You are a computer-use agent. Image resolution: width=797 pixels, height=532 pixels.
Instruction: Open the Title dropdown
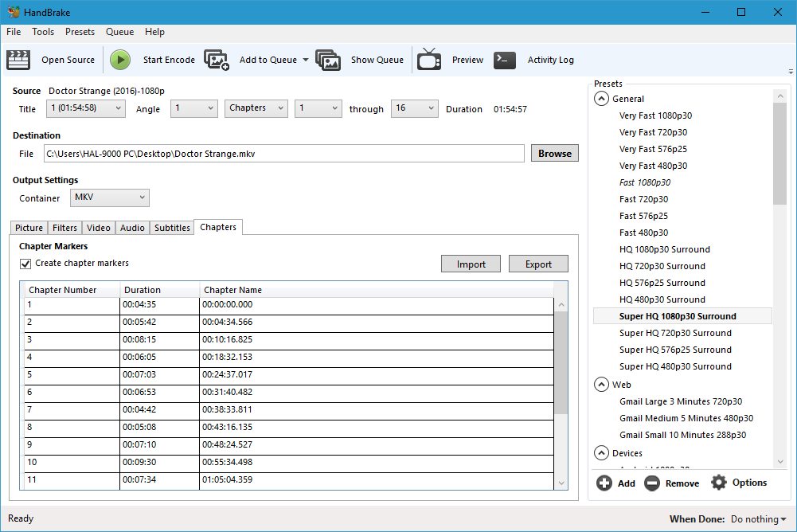pyautogui.click(x=85, y=108)
